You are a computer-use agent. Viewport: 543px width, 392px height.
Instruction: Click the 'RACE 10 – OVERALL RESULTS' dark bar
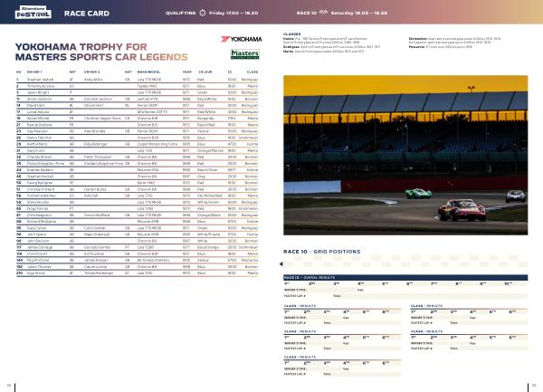click(405, 277)
